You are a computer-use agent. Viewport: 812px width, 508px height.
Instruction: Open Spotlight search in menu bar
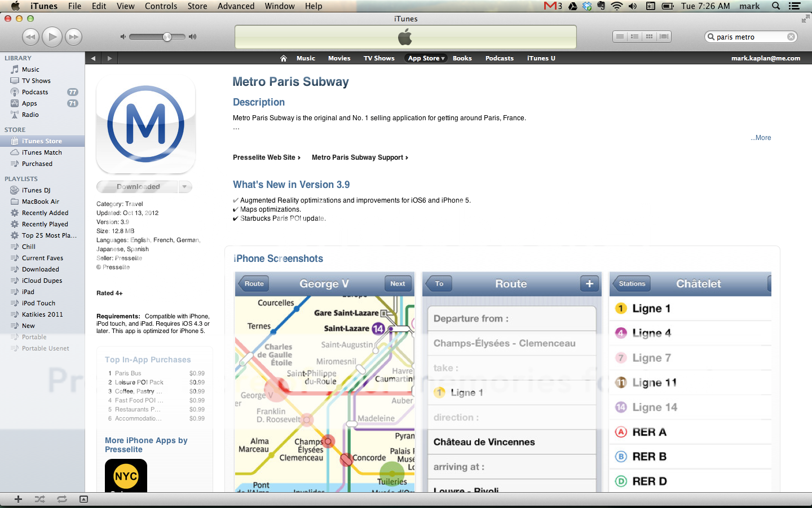coord(776,6)
